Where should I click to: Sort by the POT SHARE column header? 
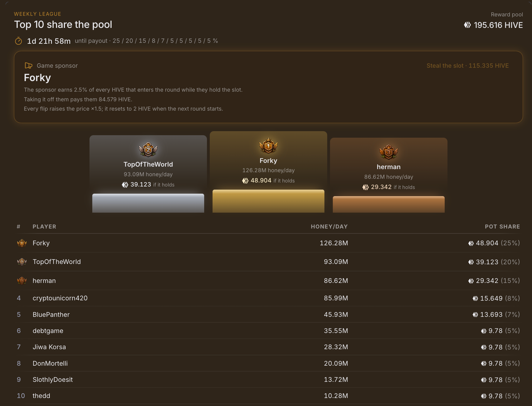point(502,227)
